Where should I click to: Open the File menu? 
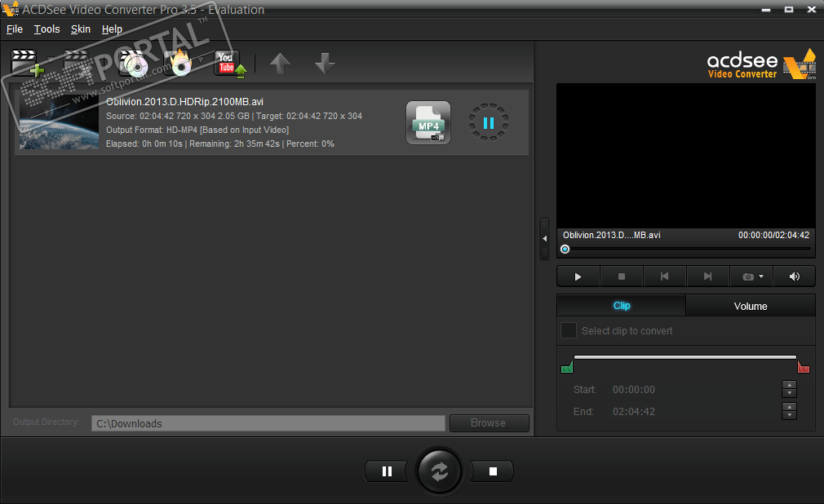click(x=14, y=29)
